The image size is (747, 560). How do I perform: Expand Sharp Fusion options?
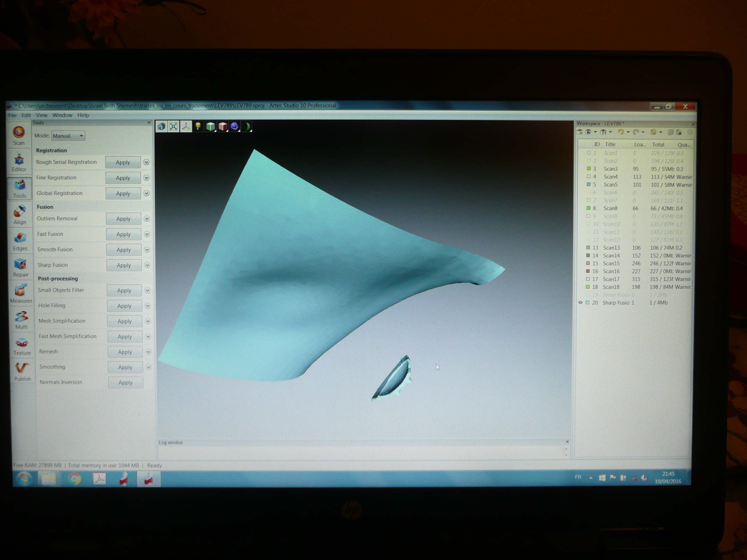(147, 265)
